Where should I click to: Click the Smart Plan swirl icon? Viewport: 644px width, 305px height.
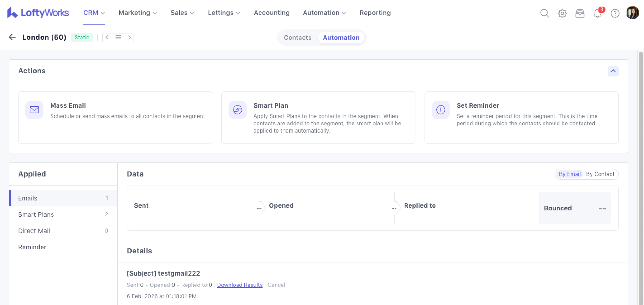237,110
